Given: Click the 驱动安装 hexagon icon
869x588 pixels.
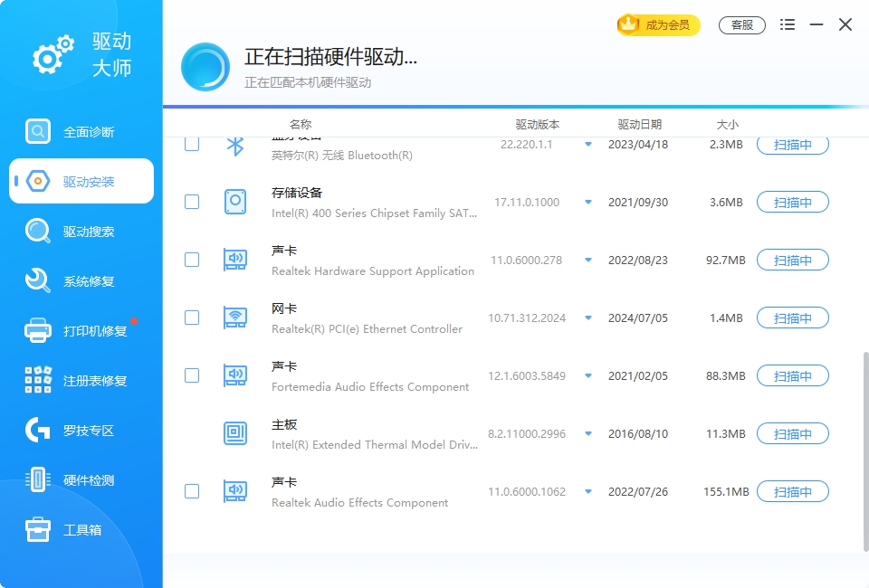Looking at the screenshot, I should point(38,181).
